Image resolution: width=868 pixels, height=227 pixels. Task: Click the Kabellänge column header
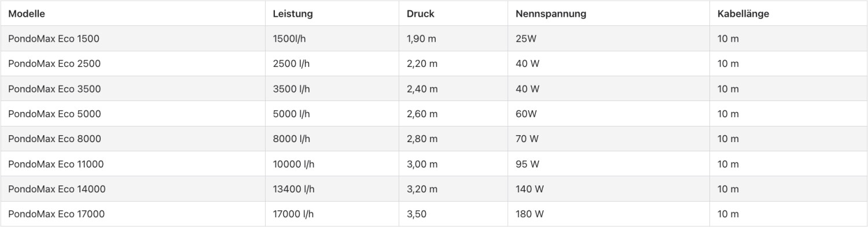(743, 14)
